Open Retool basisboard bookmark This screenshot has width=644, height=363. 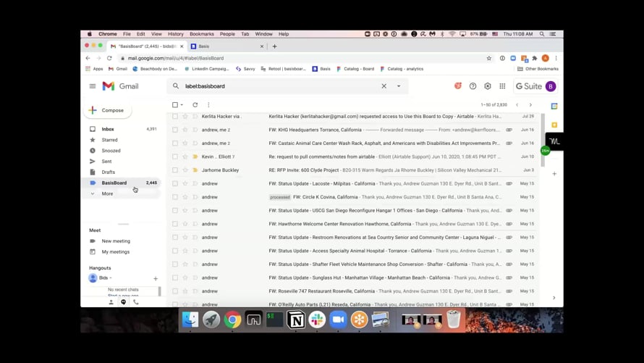point(284,69)
